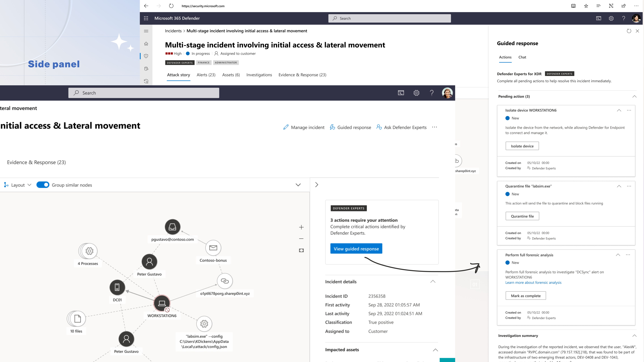Collapse the Impacted assets section
Image resolution: width=644 pixels, height=362 pixels.
(x=435, y=350)
